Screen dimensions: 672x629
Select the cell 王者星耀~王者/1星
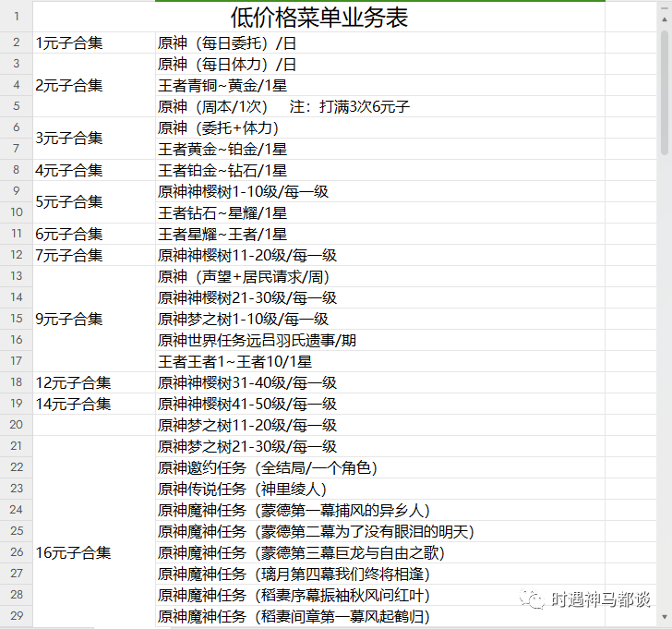(x=379, y=234)
